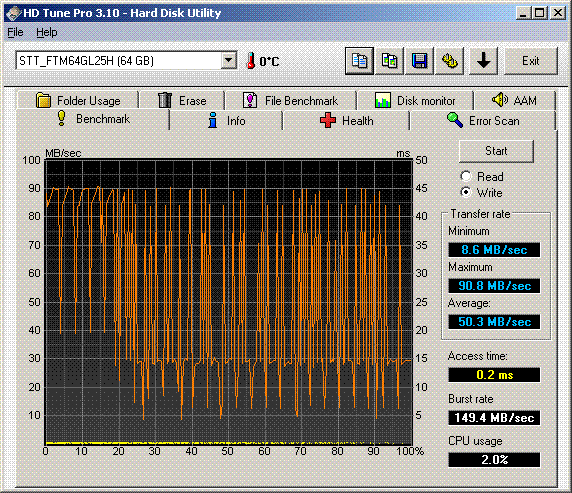Click the HD Tune title bar icon
The width and height of the screenshot is (572, 493).
tap(13, 13)
